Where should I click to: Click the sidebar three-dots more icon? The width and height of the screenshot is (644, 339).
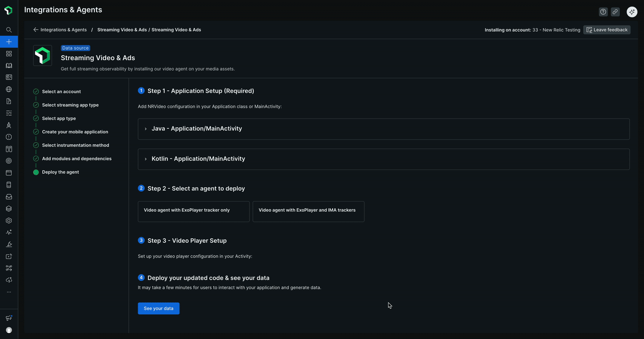[9, 292]
